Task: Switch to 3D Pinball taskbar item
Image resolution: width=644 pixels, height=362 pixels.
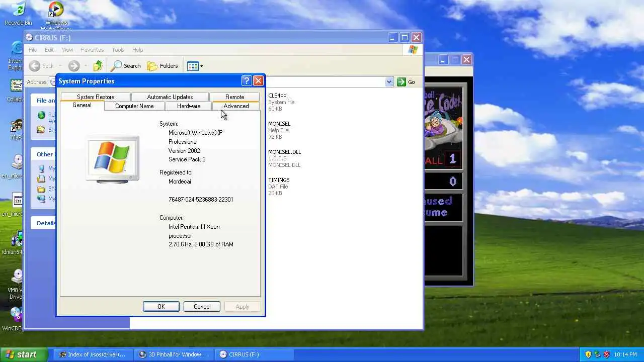Action: tap(173, 354)
